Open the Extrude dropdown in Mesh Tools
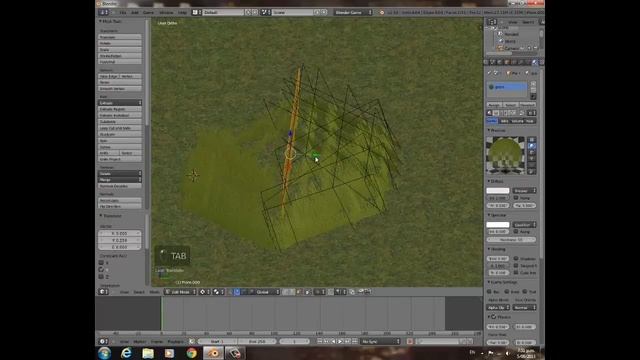The height and width of the screenshot is (360, 640). pos(120,103)
